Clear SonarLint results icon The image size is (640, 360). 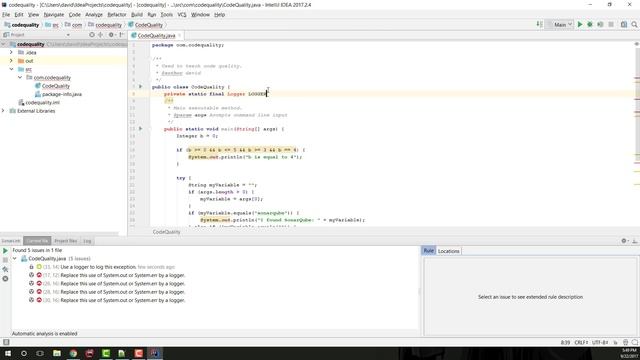[5, 279]
